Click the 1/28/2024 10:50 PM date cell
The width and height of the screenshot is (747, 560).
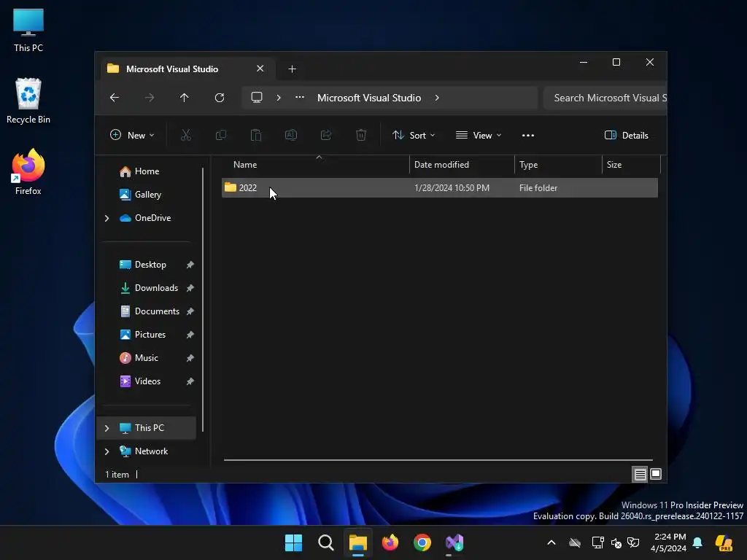452,188
